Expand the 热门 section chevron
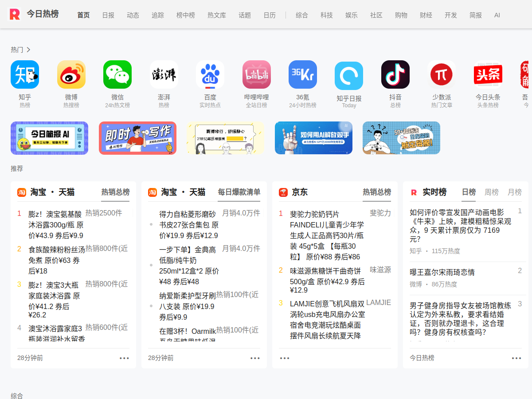The width and height of the screenshot is (532, 399). coord(28,50)
